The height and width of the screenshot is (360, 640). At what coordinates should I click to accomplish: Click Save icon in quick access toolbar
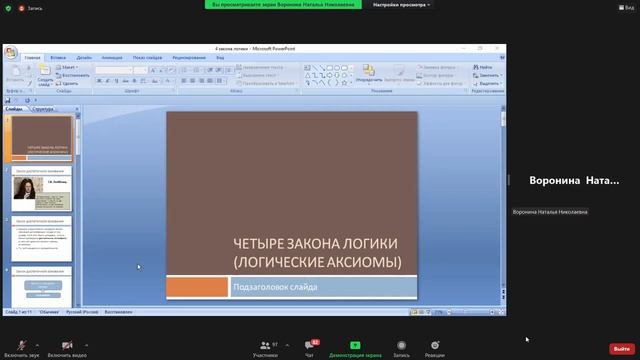coord(8,100)
